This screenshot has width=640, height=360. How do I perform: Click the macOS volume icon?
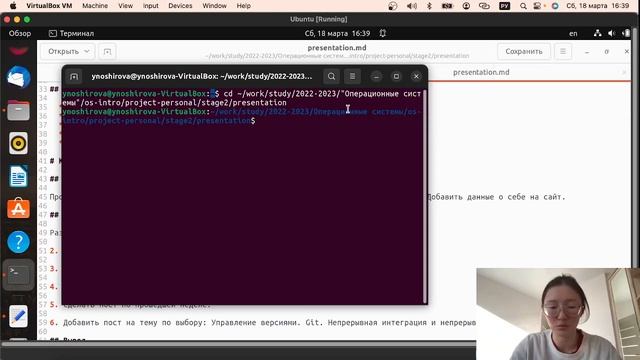[412, 6]
